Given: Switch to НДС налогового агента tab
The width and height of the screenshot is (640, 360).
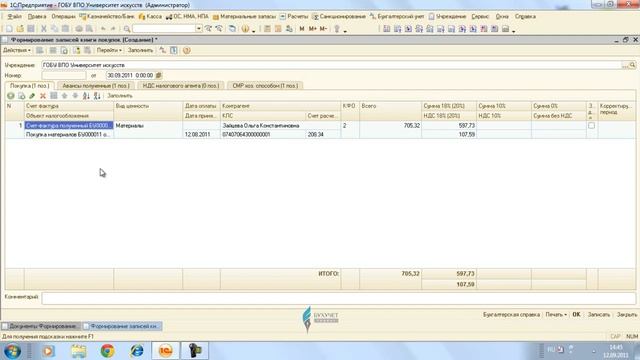Looking at the screenshot, I should point(181,86).
